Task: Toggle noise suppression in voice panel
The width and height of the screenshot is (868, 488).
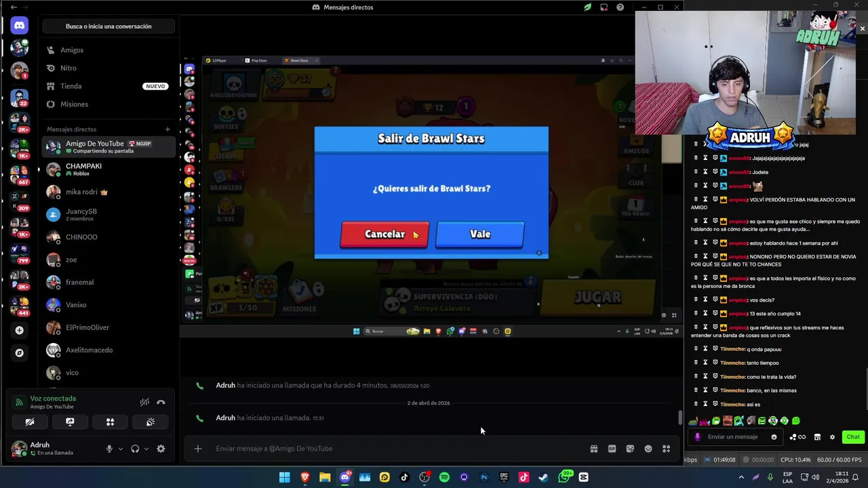Action: click(144, 402)
